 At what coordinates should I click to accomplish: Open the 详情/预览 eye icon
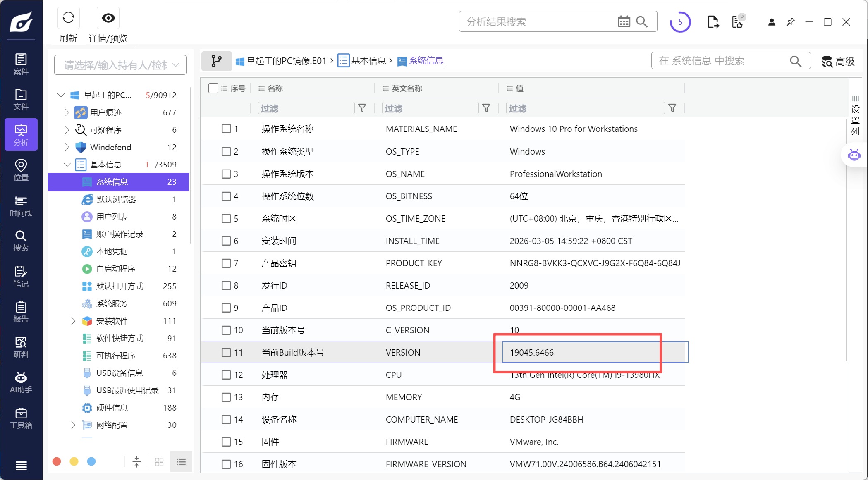108,18
